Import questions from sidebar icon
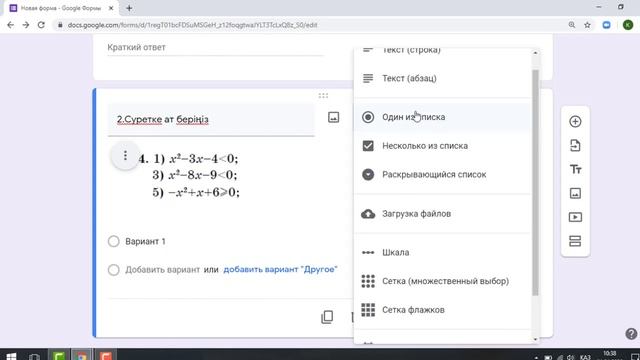The image size is (640, 360). [575, 145]
